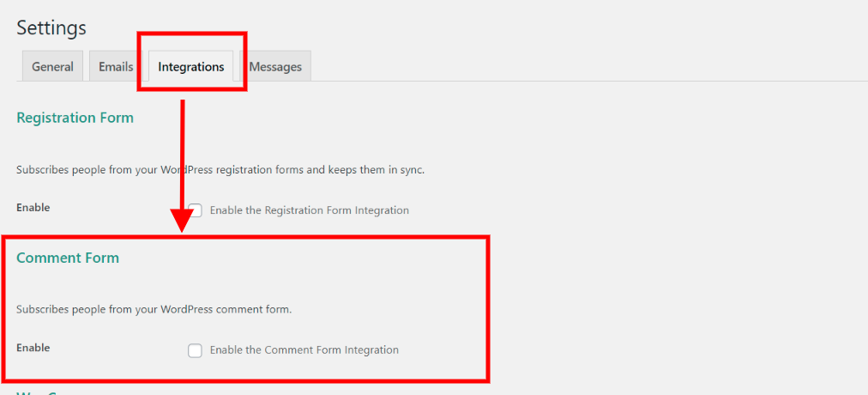This screenshot has height=395, width=868.
Task: Click the Comment Form description sentence
Action: pyautogui.click(x=154, y=310)
